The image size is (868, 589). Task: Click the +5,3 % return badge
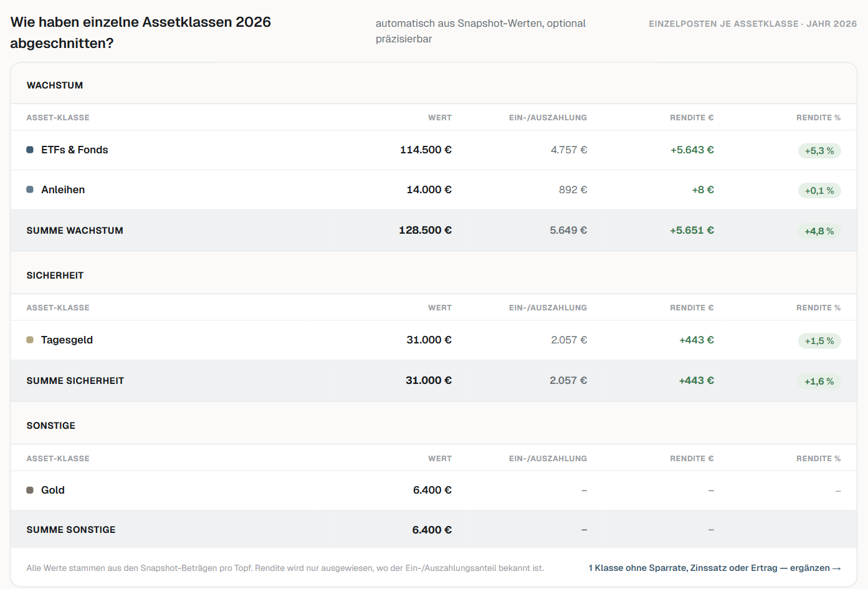click(x=819, y=151)
